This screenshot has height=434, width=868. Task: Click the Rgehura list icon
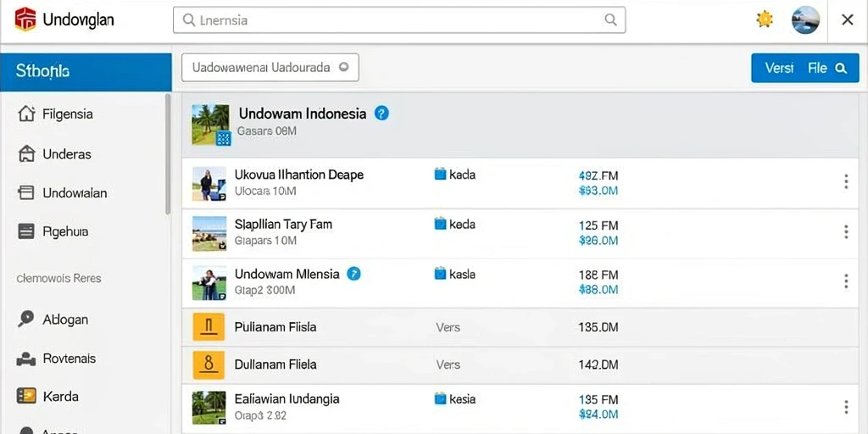click(x=26, y=231)
